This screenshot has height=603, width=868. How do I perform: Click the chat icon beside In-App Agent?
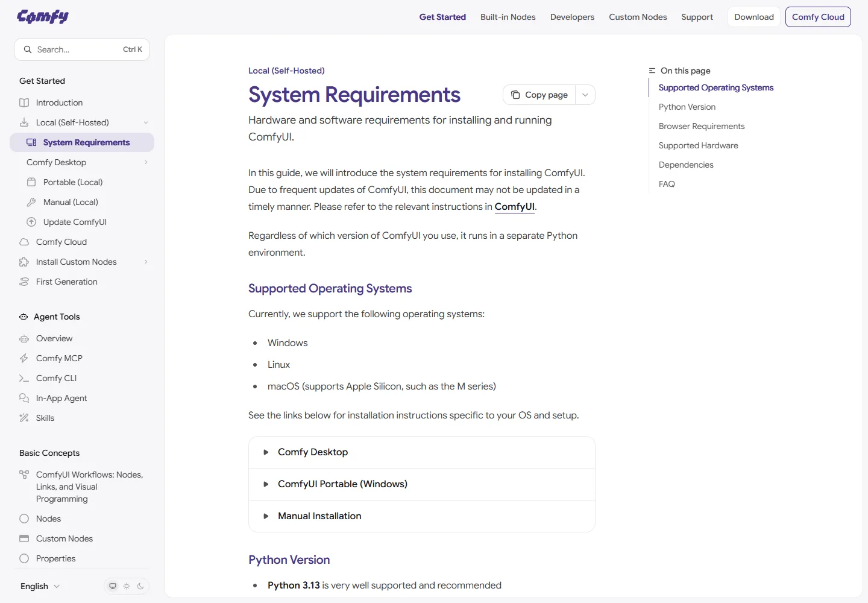[24, 398]
